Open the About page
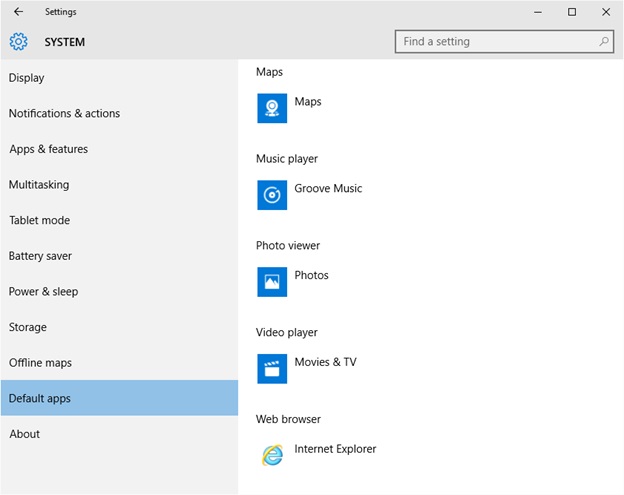624x495 pixels. pos(25,434)
